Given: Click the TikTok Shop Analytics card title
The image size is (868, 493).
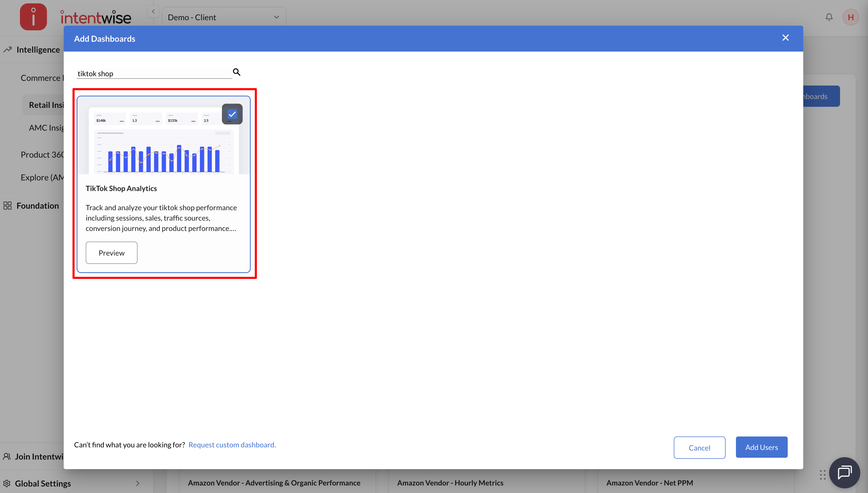Looking at the screenshot, I should (x=121, y=188).
